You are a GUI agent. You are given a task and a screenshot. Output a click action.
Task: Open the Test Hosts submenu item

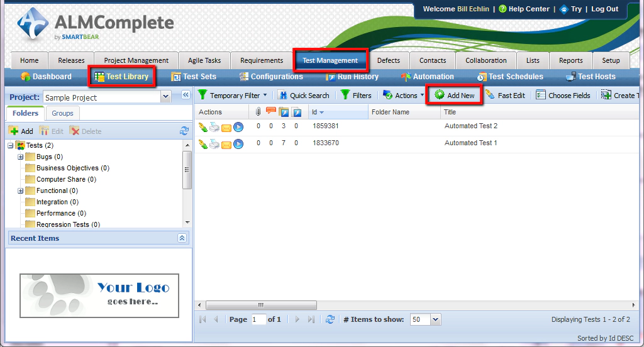click(x=591, y=77)
